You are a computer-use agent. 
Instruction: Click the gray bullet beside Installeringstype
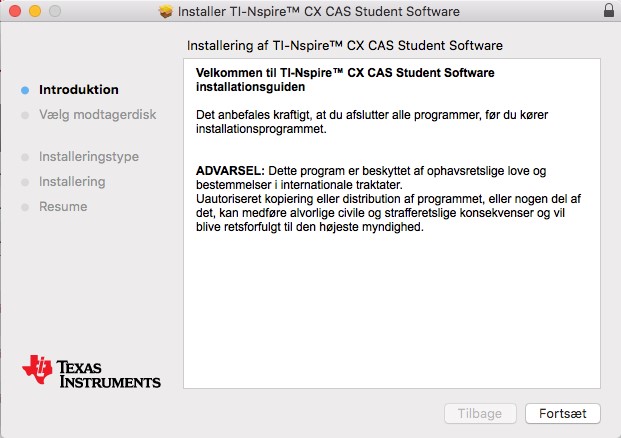25,157
